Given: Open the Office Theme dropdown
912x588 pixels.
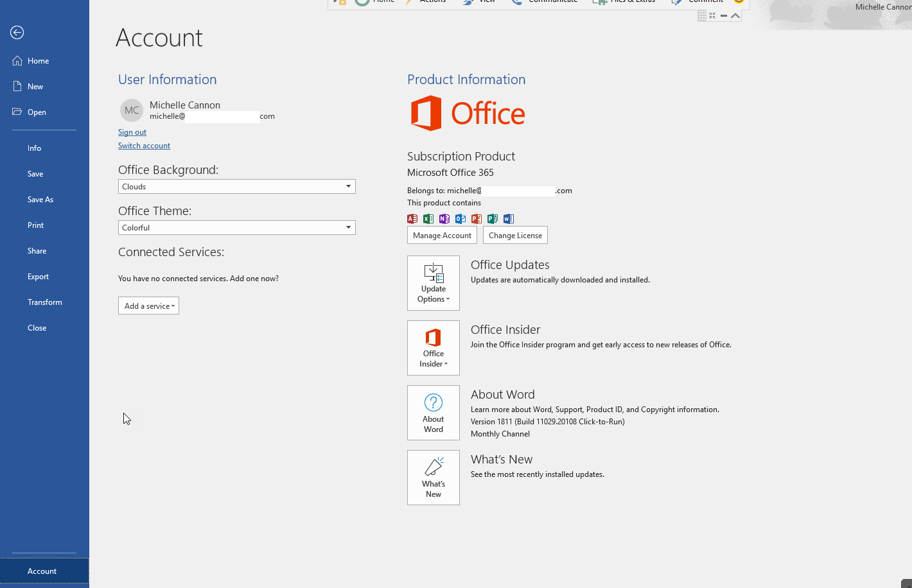Looking at the screenshot, I should coord(237,228).
